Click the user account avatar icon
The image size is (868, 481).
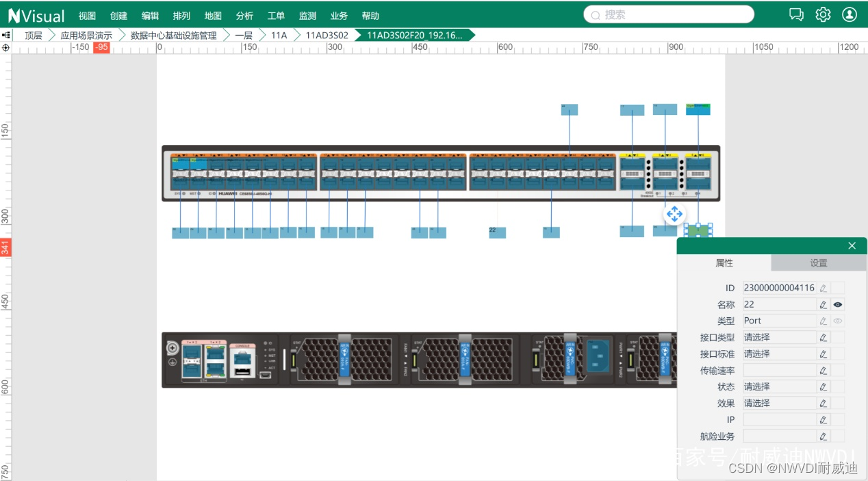(x=850, y=14)
